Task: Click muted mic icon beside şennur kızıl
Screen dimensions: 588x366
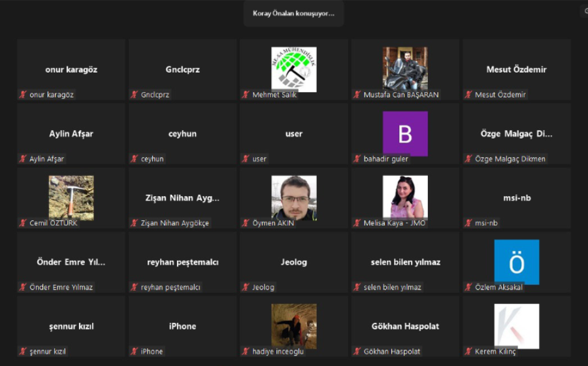Action: point(24,352)
